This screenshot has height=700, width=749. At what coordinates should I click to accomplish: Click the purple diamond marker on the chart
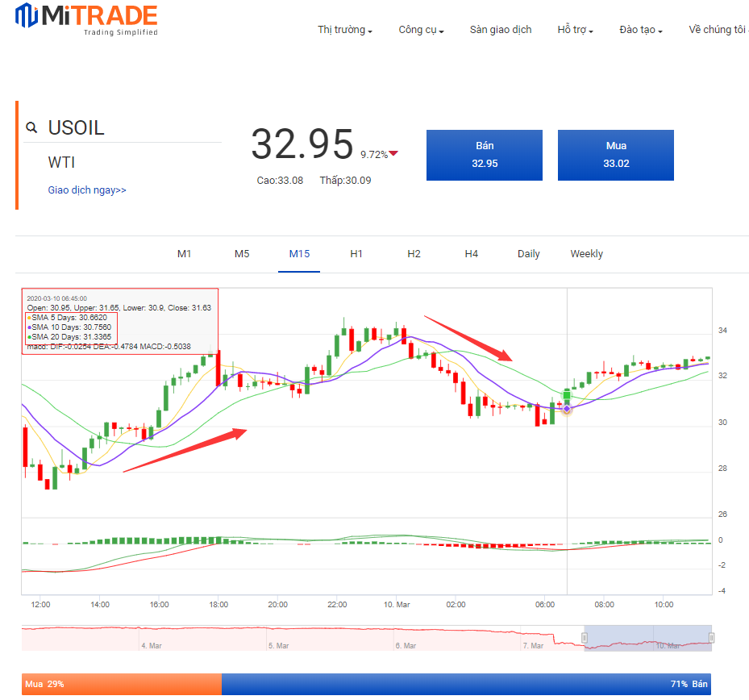pos(567,409)
